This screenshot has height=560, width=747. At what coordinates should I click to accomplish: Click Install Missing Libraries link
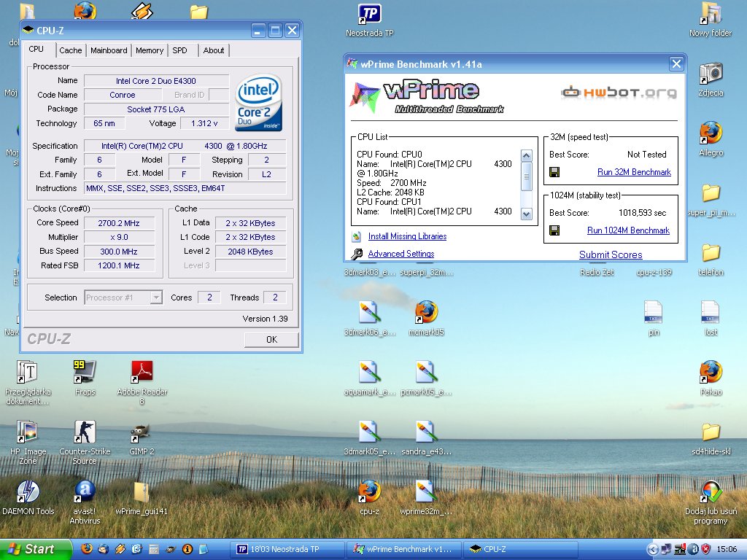click(x=407, y=236)
